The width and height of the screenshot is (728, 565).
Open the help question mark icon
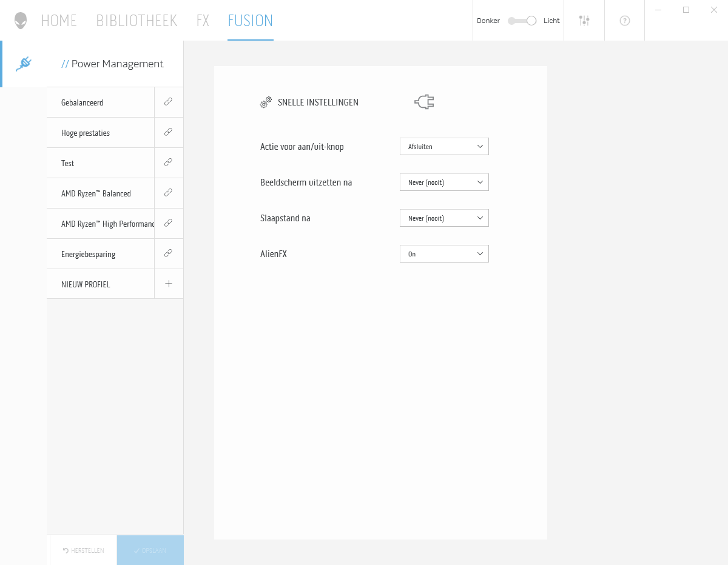(x=624, y=21)
